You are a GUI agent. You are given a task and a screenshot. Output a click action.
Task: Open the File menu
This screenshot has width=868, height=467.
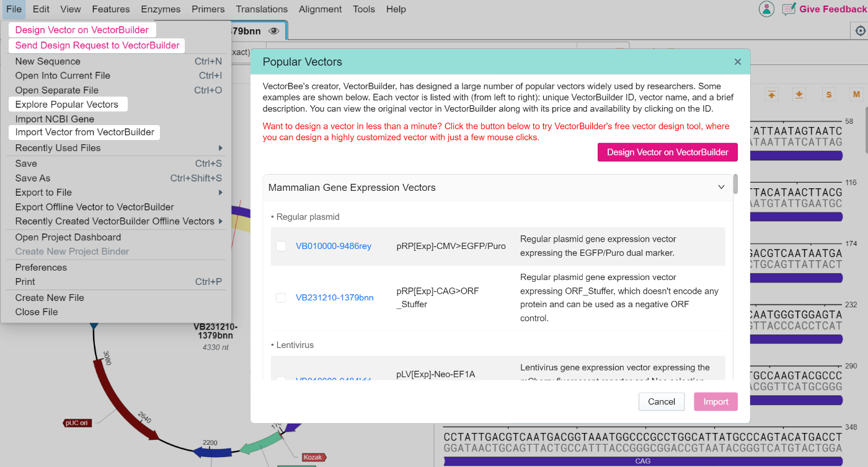coord(14,9)
